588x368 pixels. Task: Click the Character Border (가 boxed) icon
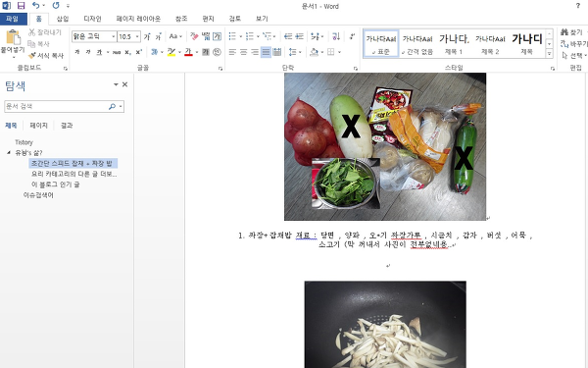point(217,36)
